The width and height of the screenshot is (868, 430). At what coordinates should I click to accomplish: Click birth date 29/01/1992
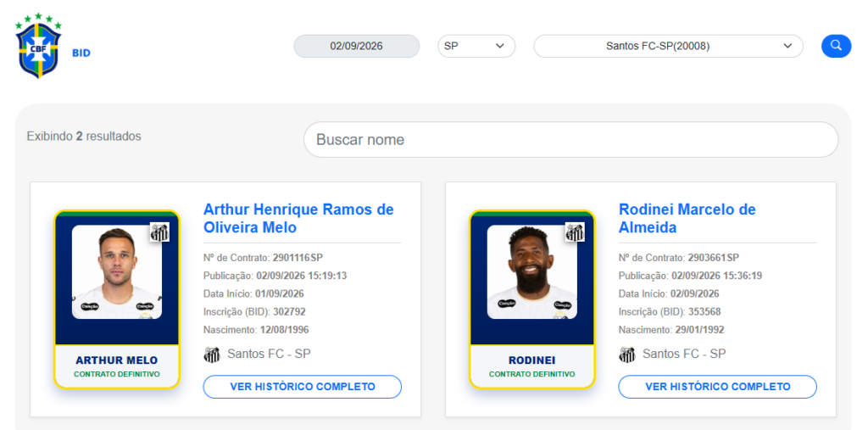tap(699, 330)
